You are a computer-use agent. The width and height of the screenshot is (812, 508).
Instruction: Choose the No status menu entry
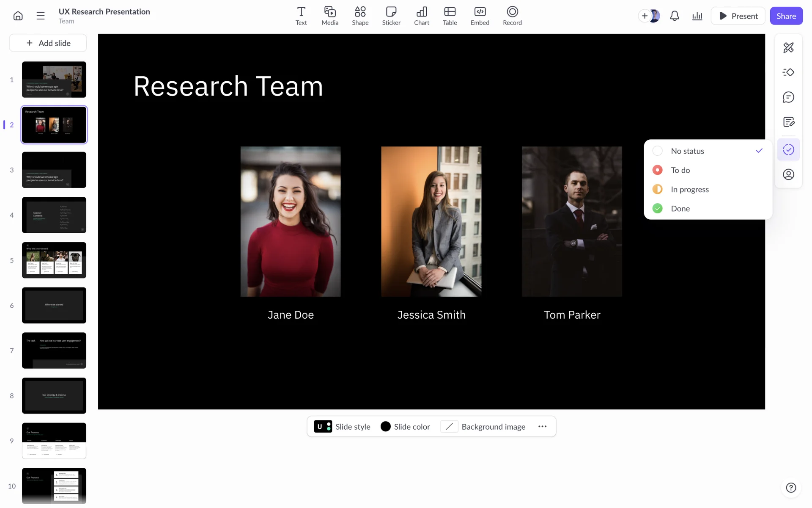click(x=687, y=151)
